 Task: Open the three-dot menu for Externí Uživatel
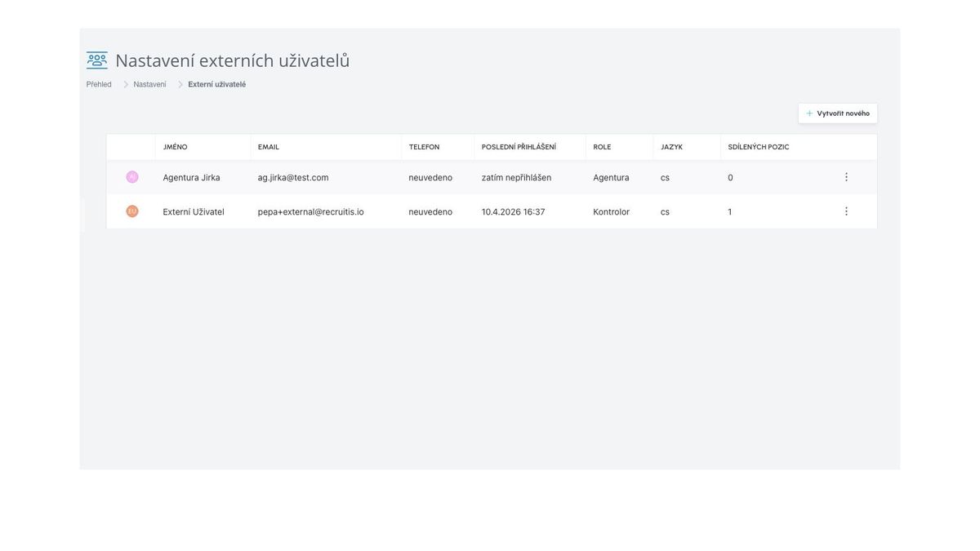pyautogui.click(x=846, y=211)
